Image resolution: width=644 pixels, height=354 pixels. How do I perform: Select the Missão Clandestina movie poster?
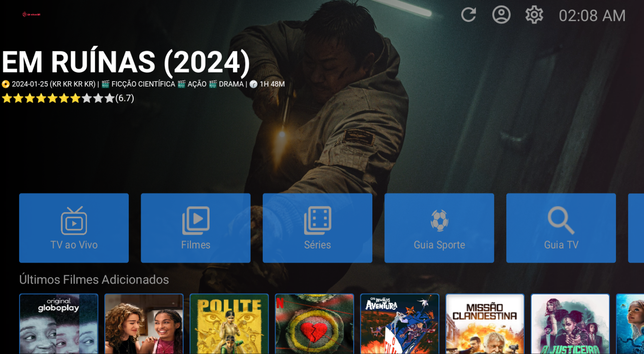[485, 324]
